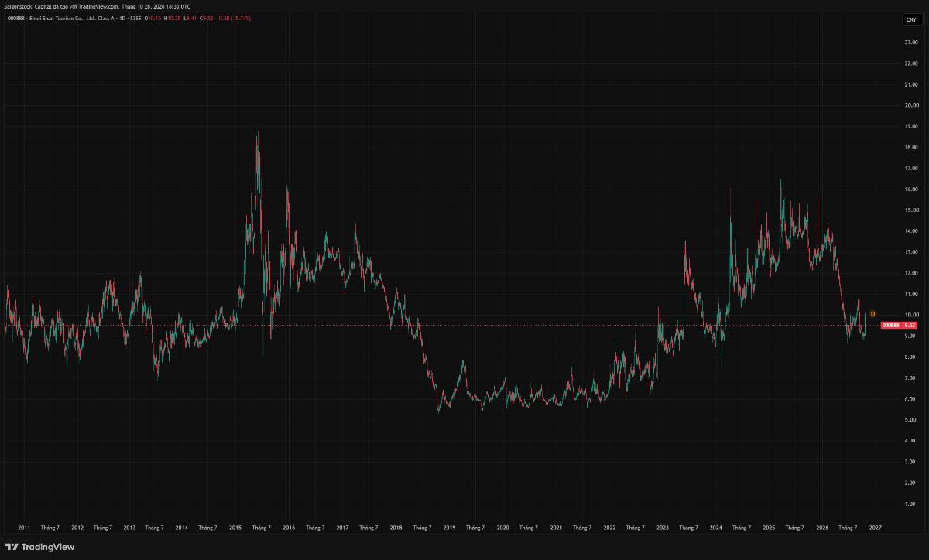This screenshot has width=929, height=560.
Task: Click the SZSE exchange label in legend
Action: pos(135,18)
